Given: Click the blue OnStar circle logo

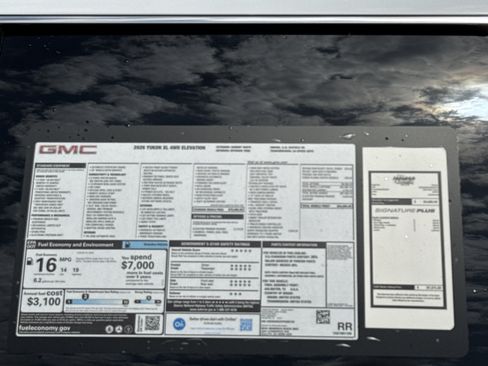Looking at the screenshot, I should [179, 323].
